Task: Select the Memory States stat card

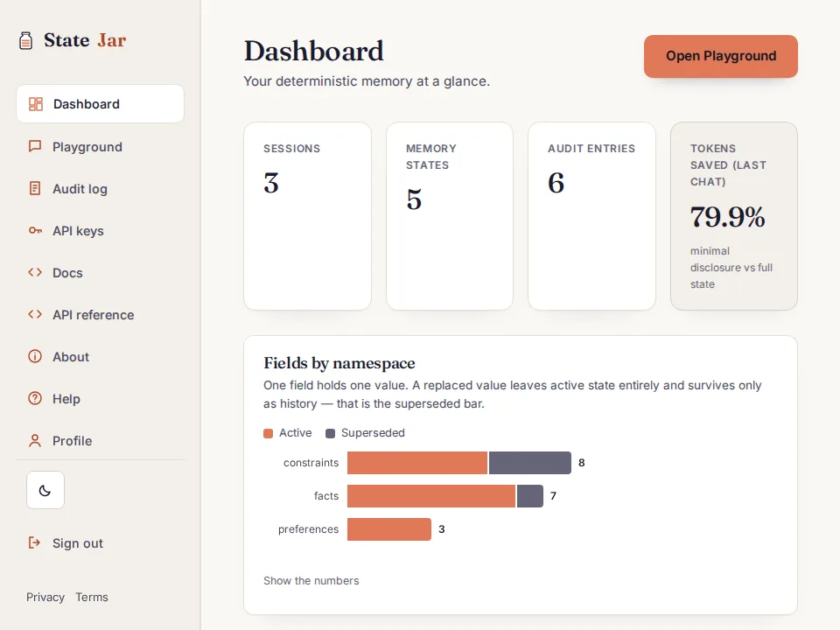Action: pos(450,216)
